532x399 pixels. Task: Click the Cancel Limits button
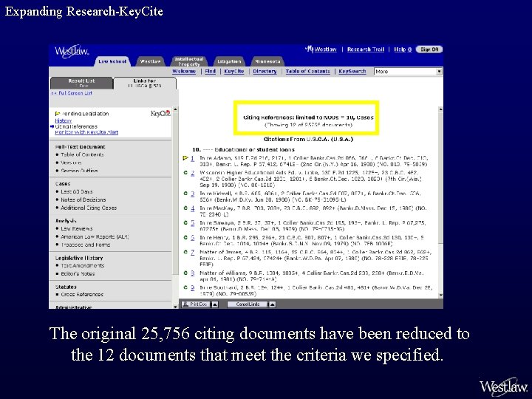click(248, 304)
